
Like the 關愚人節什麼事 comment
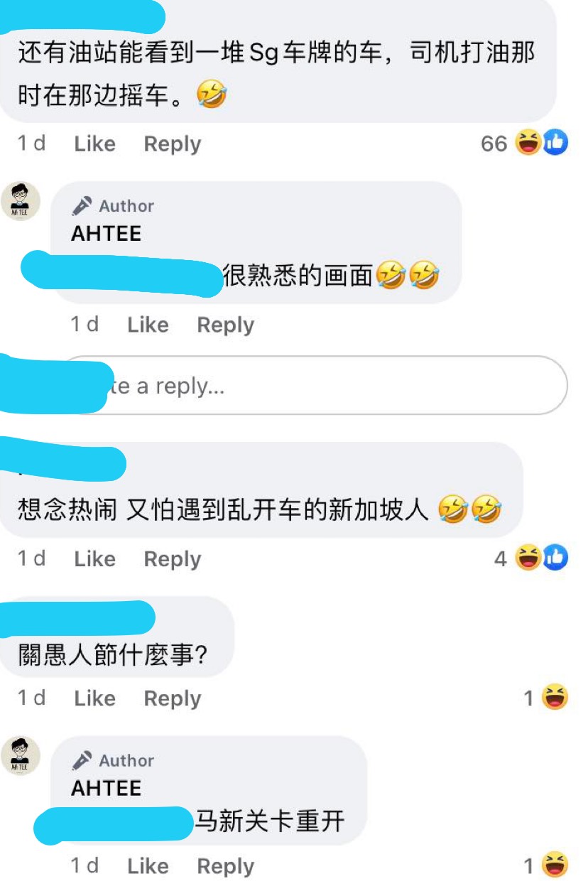click(94, 698)
